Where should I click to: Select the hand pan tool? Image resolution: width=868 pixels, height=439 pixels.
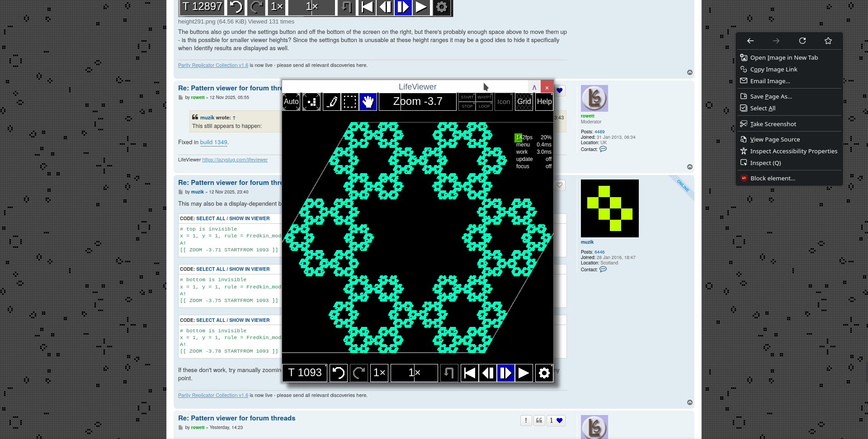(368, 102)
